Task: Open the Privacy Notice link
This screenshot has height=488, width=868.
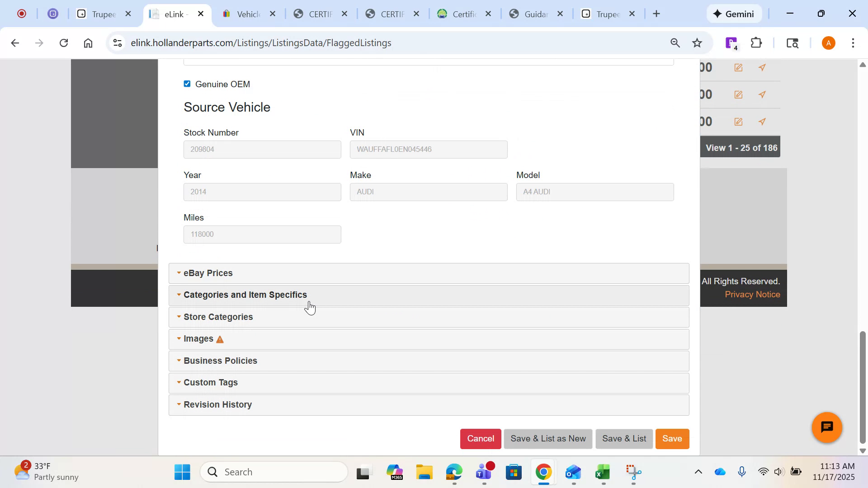Action: 752,294
